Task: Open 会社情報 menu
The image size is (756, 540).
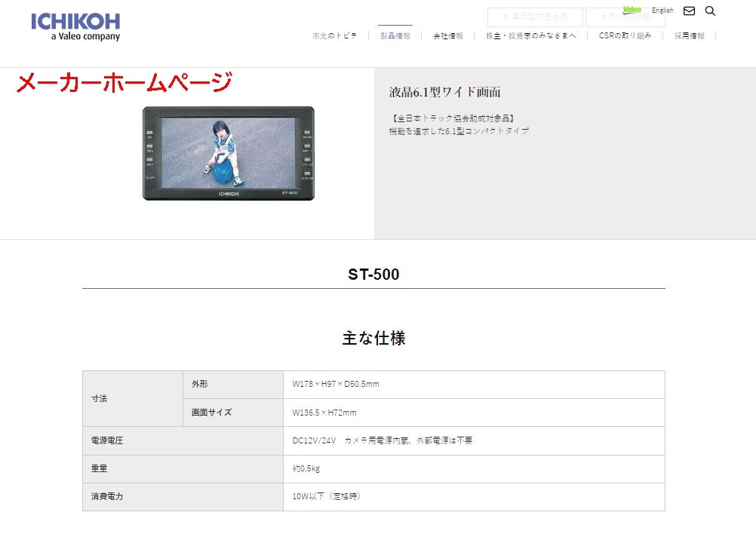Action: (448, 35)
